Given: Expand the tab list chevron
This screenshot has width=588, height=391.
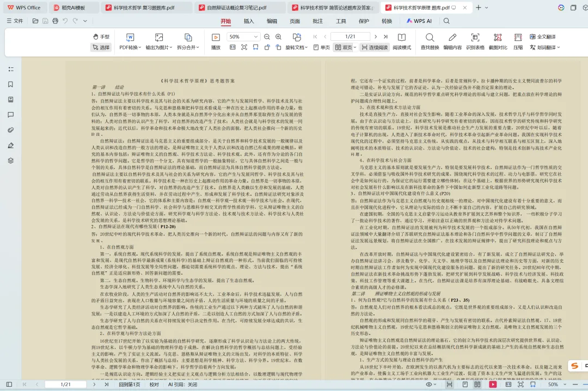Looking at the screenshot, I should pyautogui.click(x=486, y=8).
